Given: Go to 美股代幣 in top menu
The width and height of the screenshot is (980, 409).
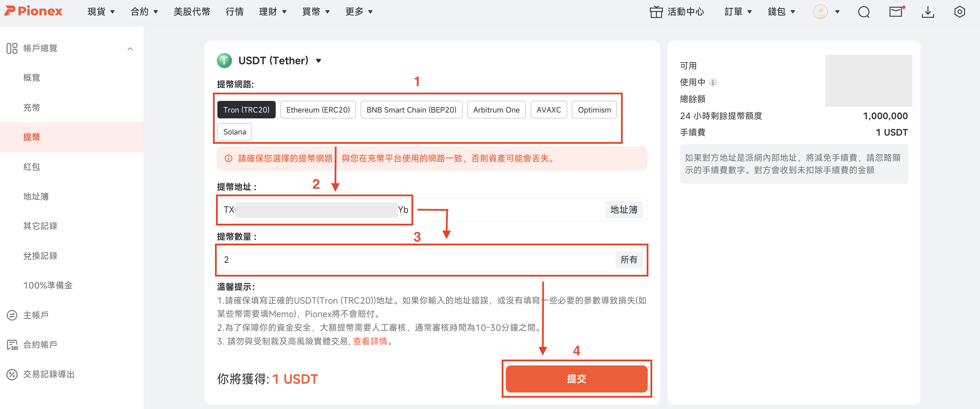Looking at the screenshot, I should tap(192, 12).
